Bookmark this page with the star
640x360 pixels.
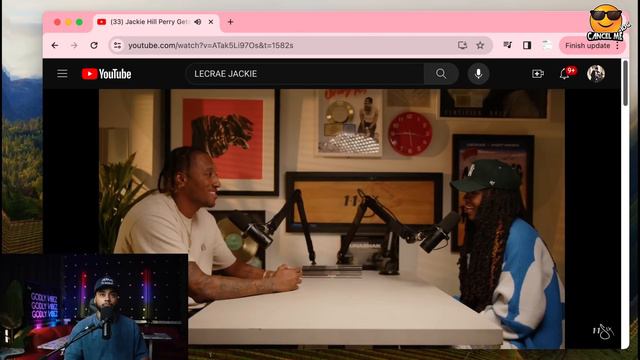click(x=480, y=45)
